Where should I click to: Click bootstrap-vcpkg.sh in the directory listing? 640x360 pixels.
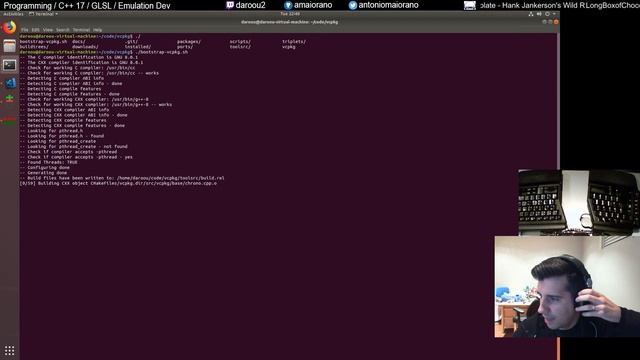[x=43, y=42]
